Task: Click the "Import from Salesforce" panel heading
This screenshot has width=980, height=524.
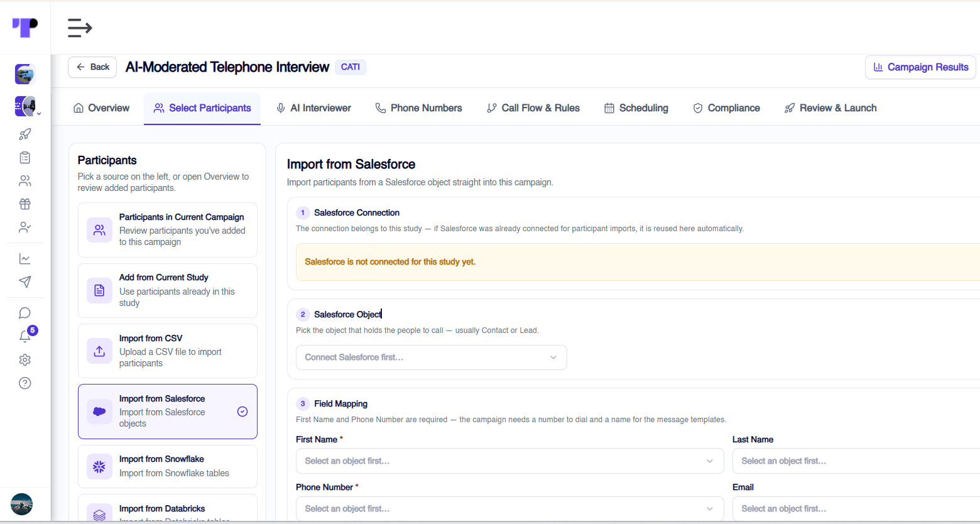Action: [351, 165]
